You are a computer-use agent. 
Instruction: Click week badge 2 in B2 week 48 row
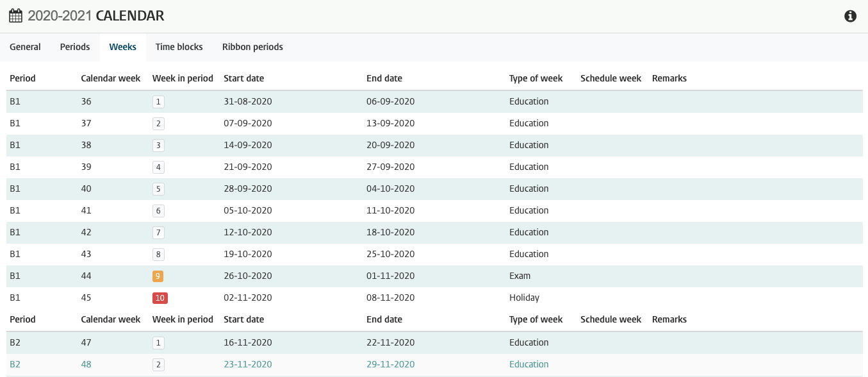[158, 364]
